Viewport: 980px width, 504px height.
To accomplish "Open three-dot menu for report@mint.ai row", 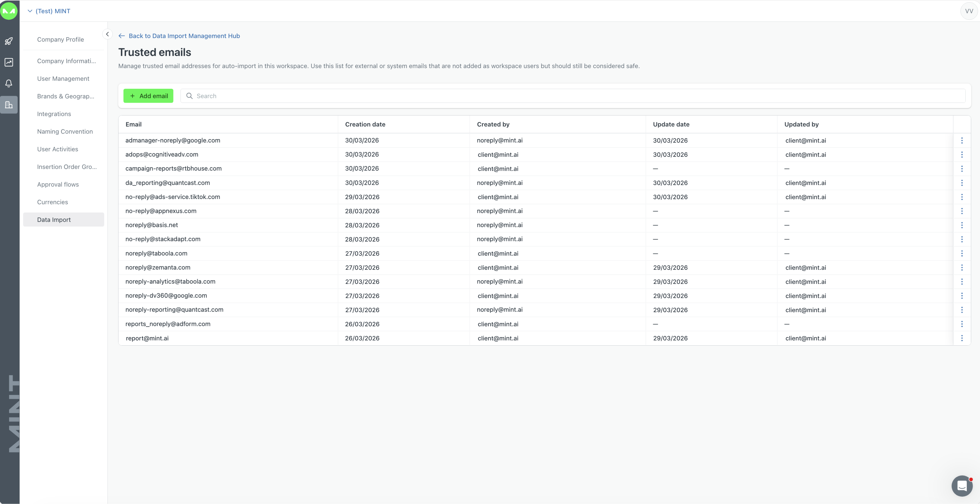I will [962, 338].
